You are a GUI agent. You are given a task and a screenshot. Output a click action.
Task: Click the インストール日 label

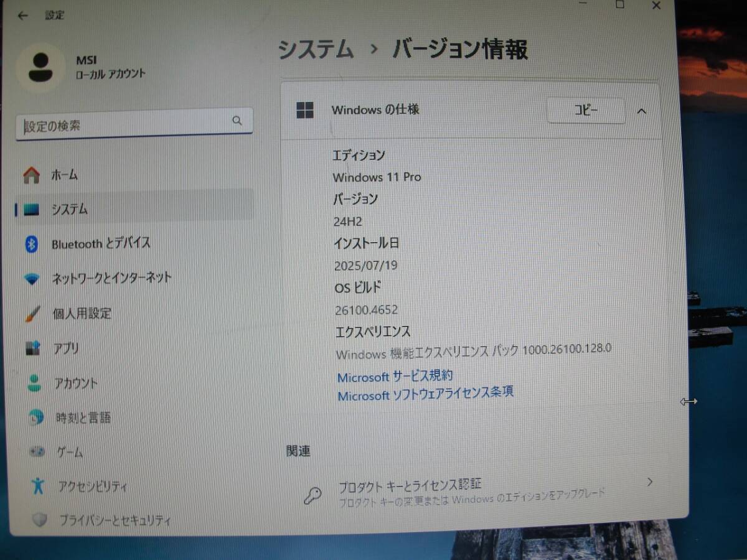coord(366,243)
